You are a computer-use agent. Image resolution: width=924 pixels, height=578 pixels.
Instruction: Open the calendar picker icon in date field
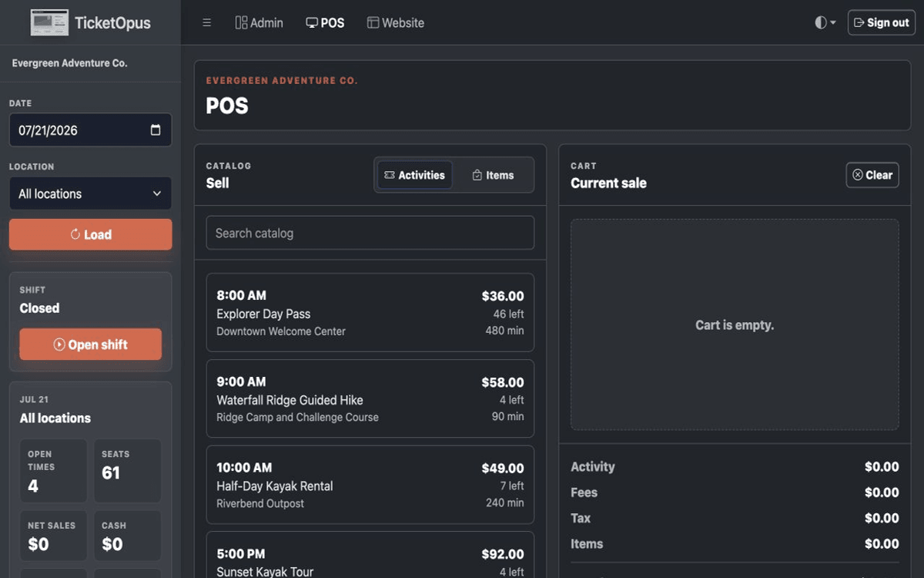(156, 130)
